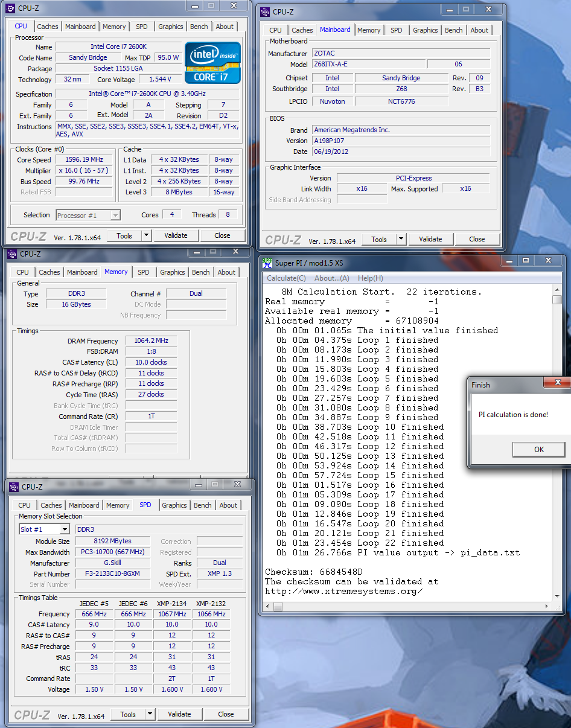Click Close button in SPD window
This screenshot has width=571, height=728.
coord(226,714)
